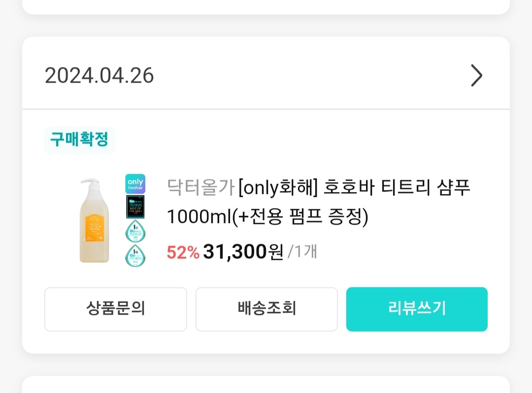Tap the next order card at bottom
This screenshot has height=393, width=532.
pyautogui.click(x=266, y=385)
